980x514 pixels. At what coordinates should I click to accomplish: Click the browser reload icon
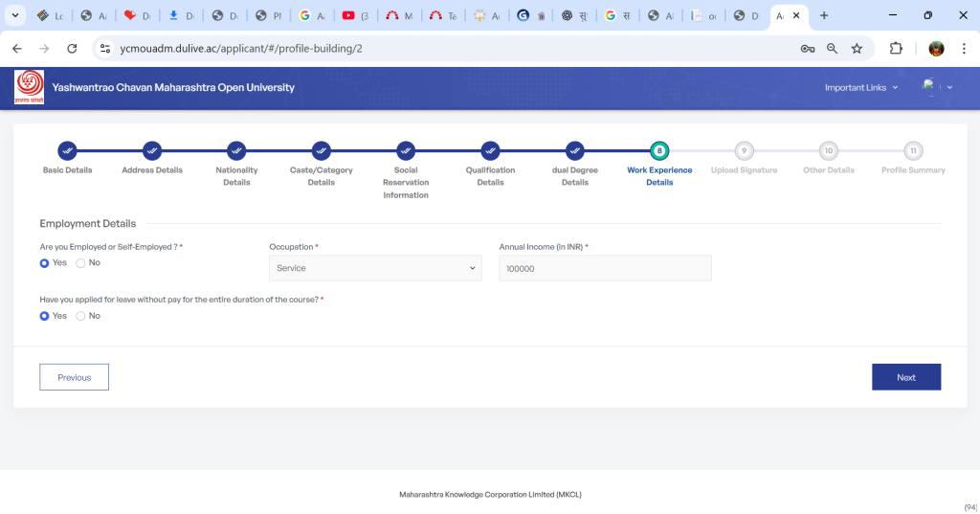point(72,49)
